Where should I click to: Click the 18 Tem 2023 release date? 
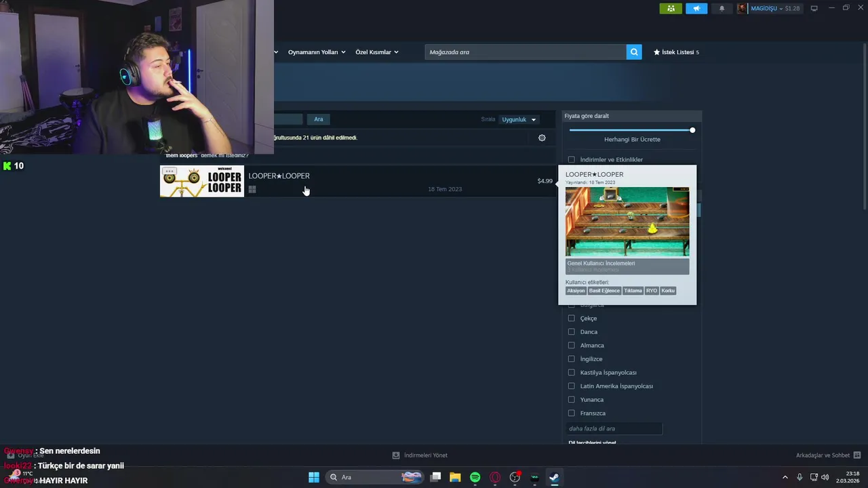point(445,189)
